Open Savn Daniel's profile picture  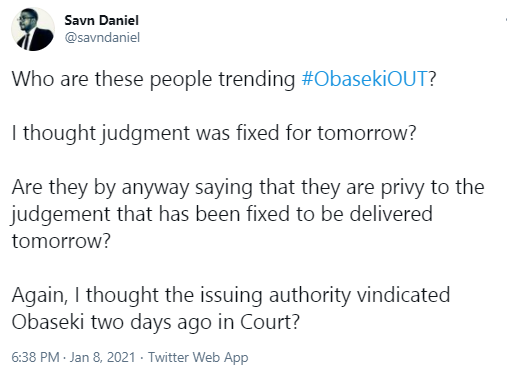pos(33,29)
